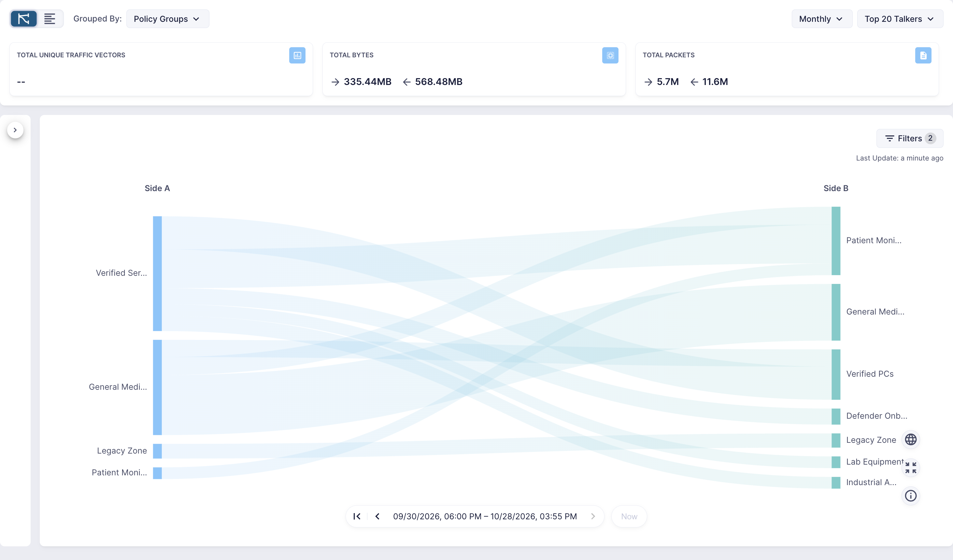Viewport: 953px width, 560px height.
Task: Select the Lab Equipment node bar on Side B
Action: coord(836,462)
